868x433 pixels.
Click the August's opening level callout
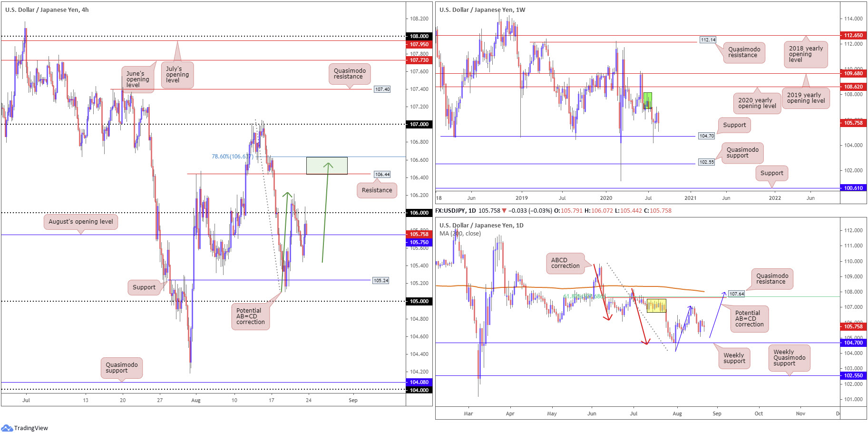(x=81, y=222)
